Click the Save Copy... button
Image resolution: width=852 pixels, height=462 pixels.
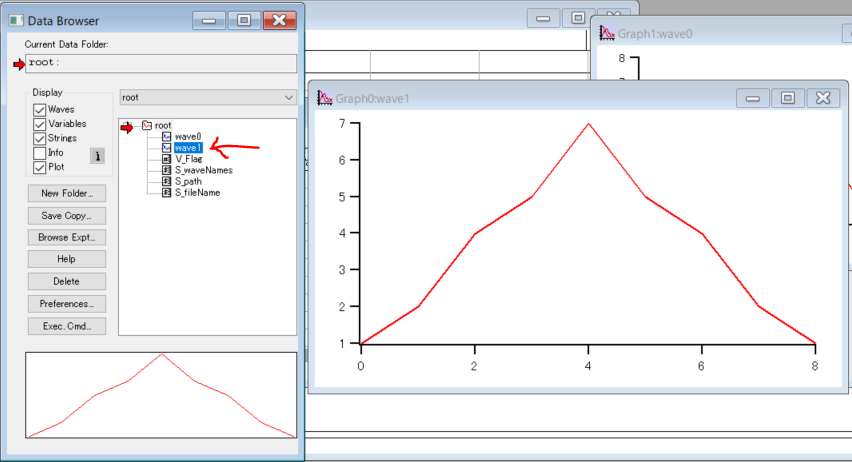(67, 215)
